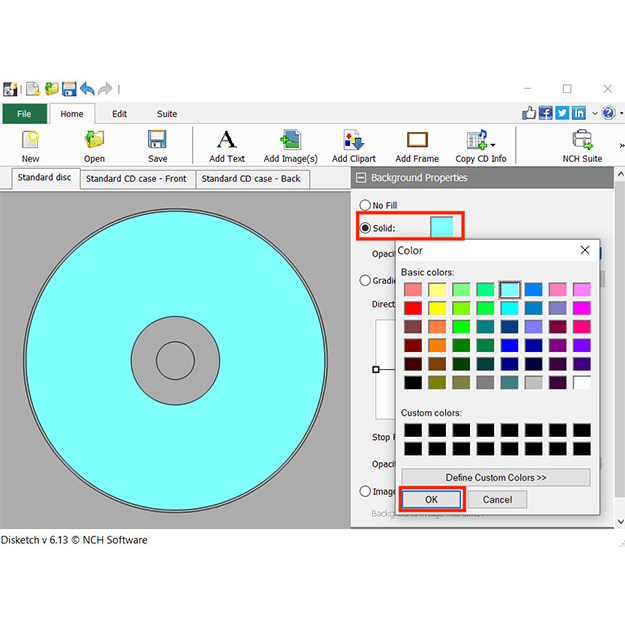The image size is (625, 625).
Task: Open help with the question mark icon
Action: click(x=608, y=113)
